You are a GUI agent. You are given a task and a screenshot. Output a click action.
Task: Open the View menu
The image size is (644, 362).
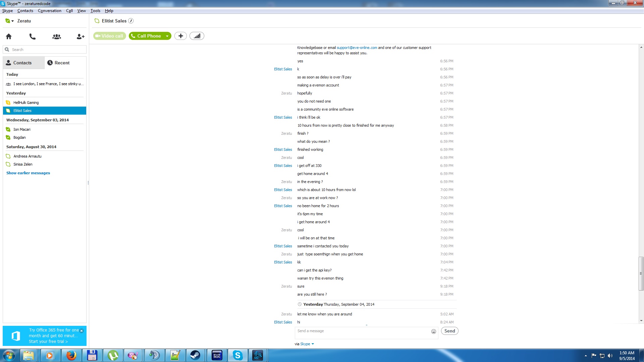click(x=82, y=11)
